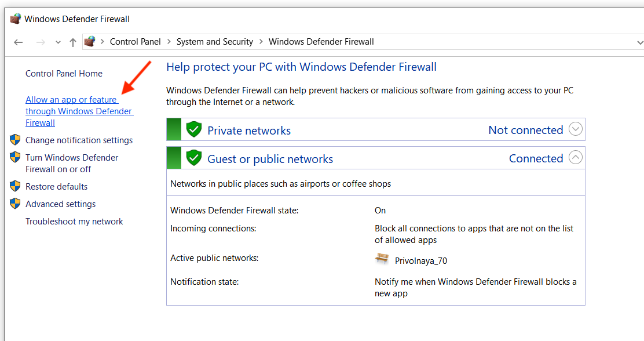Image resolution: width=644 pixels, height=341 pixels.
Task: Open Allow an app or feature link
Action: pyautogui.click(x=79, y=111)
